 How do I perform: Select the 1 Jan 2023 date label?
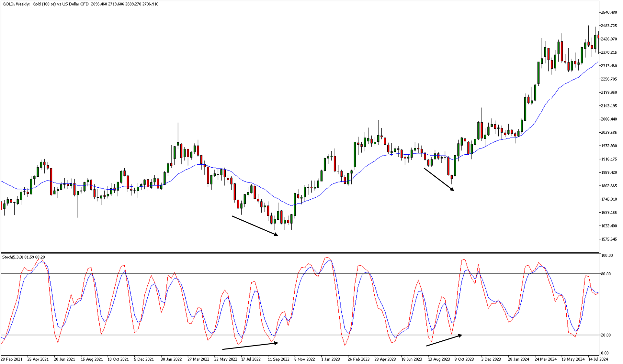pyautogui.click(x=331, y=359)
